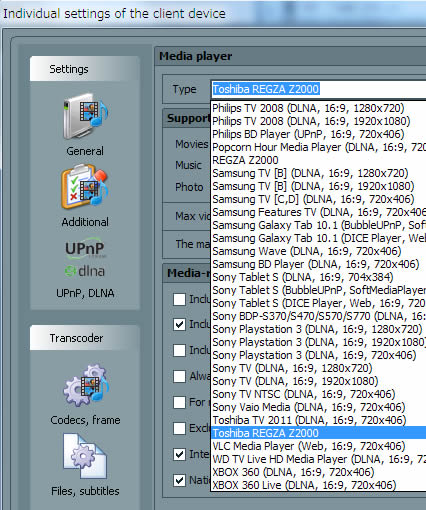Select Sony Tablet S 704x384 entry
Screen dimensions: 426x510
point(319,277)
